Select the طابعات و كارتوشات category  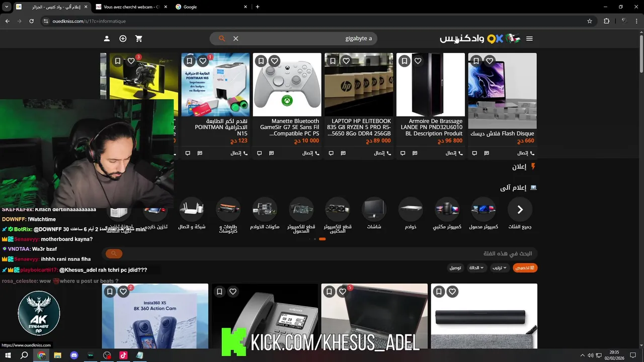pos(228,216)
